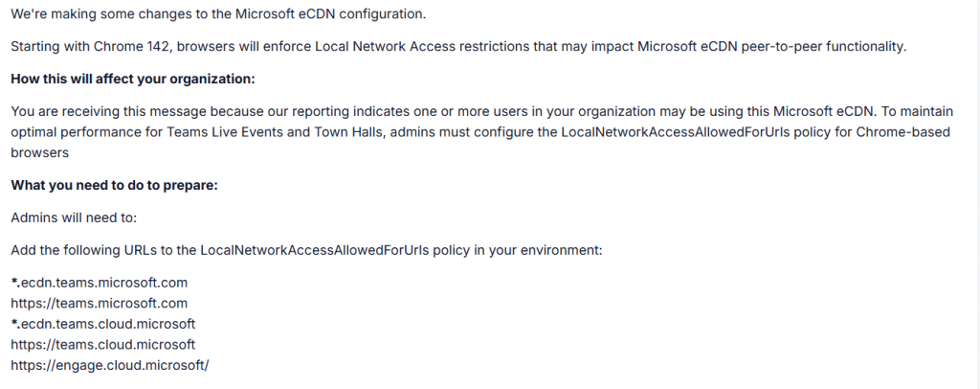Click the *.ecdn.teams.cloud.microsoft URL entry
The image size is (980, 389).
[103, 323]
